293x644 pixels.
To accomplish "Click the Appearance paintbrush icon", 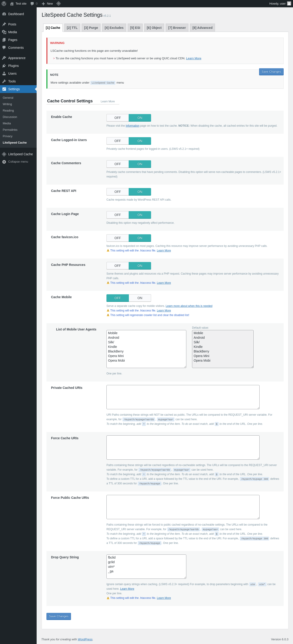I will (x=4, y=58).
